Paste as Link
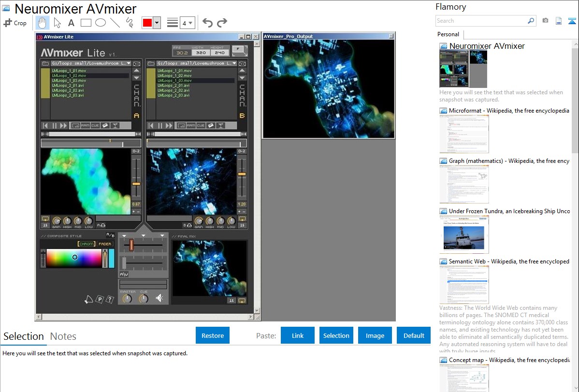 pos(298,335)
